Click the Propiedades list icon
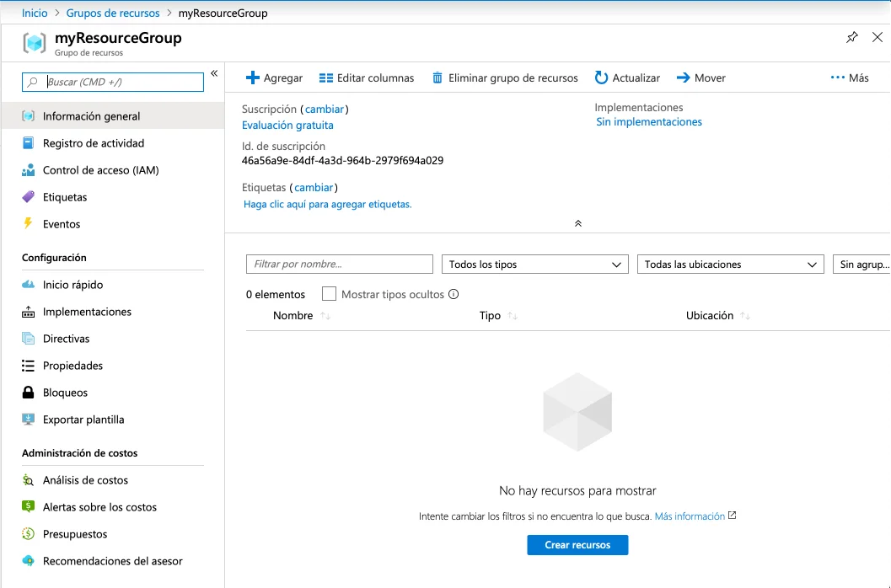891x588 pixels. (x=28, y=366)
